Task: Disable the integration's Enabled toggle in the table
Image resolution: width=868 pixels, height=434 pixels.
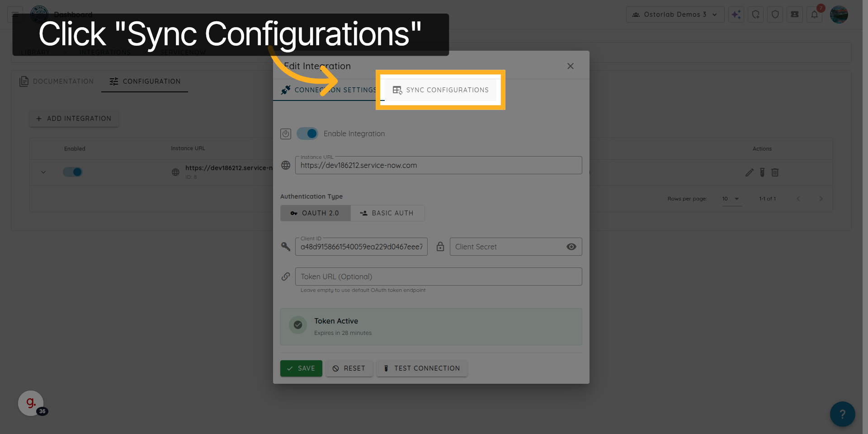Action: pyautogui.click(x=73, y=172)
